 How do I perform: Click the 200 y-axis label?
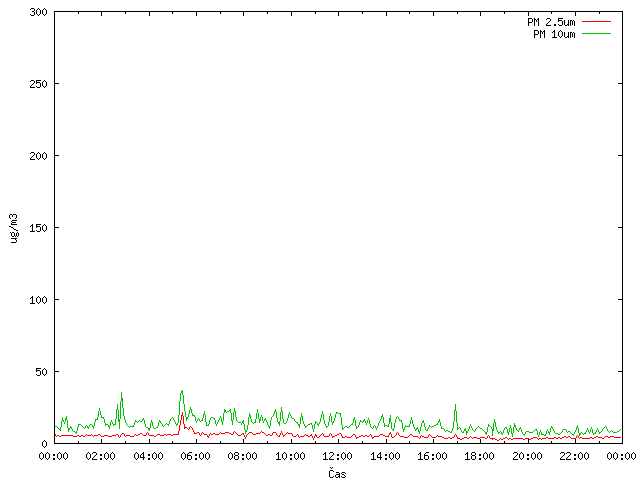(x=38, y=156)
